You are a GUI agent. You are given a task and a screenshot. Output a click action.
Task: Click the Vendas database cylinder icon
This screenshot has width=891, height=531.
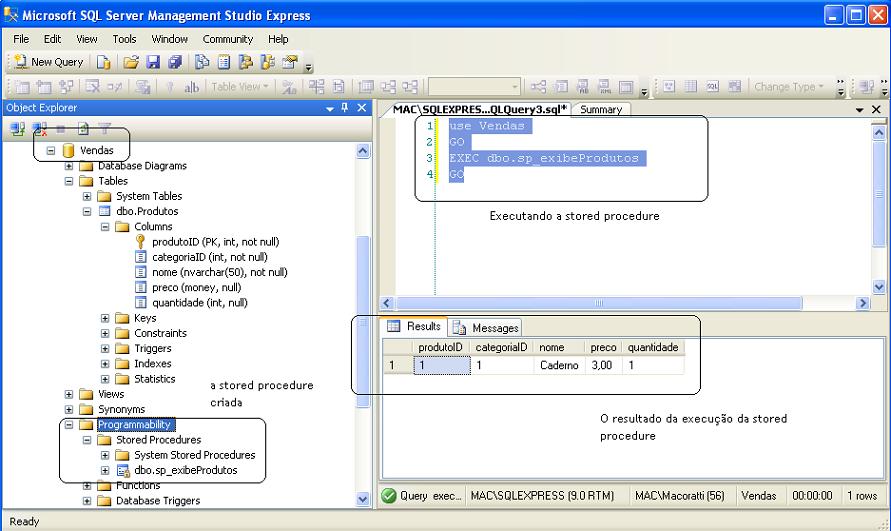point(68,150)
